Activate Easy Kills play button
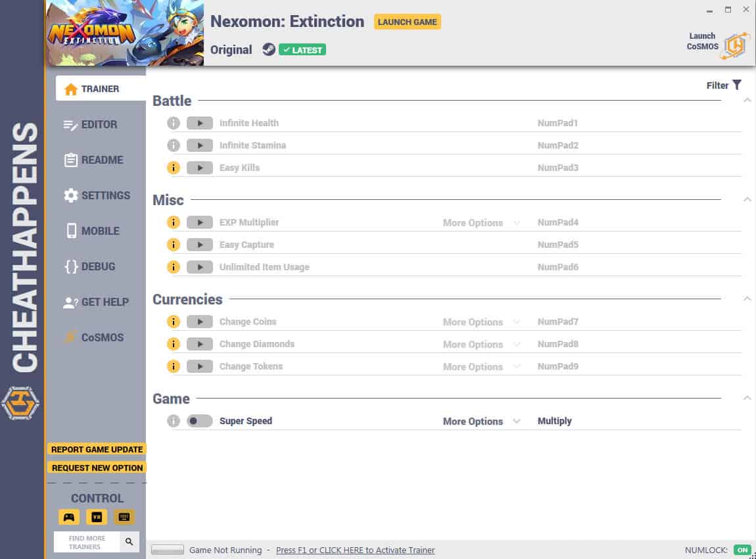756x559 pixels. tap(200, 168)
